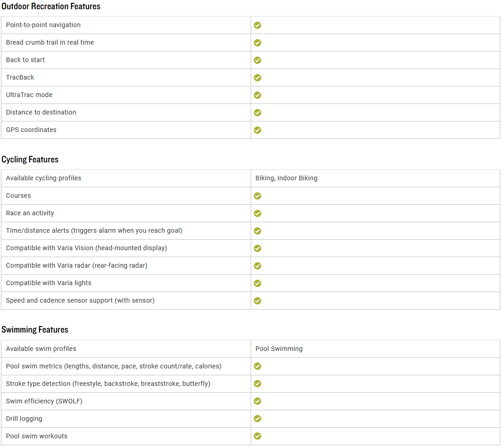Click the checkmark icon beside TracBack
The image size is (504, 448).
[258, 78]
